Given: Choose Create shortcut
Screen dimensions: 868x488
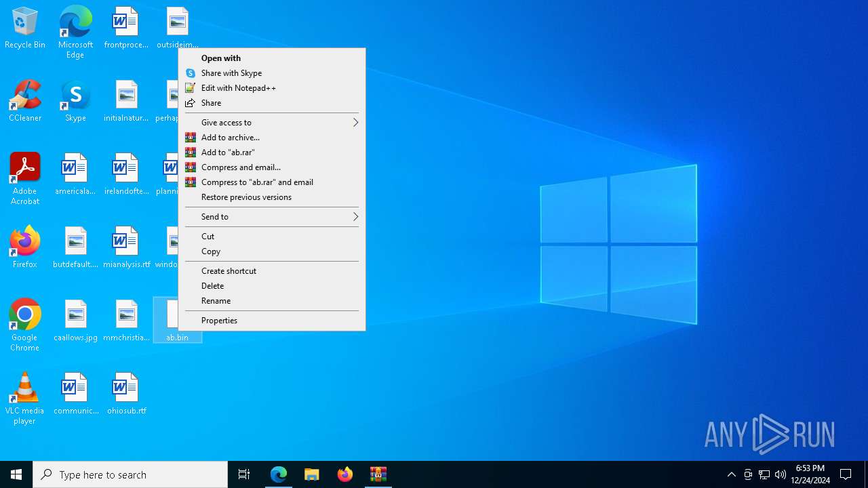Looking at the screenshot, I should point(271,271).
